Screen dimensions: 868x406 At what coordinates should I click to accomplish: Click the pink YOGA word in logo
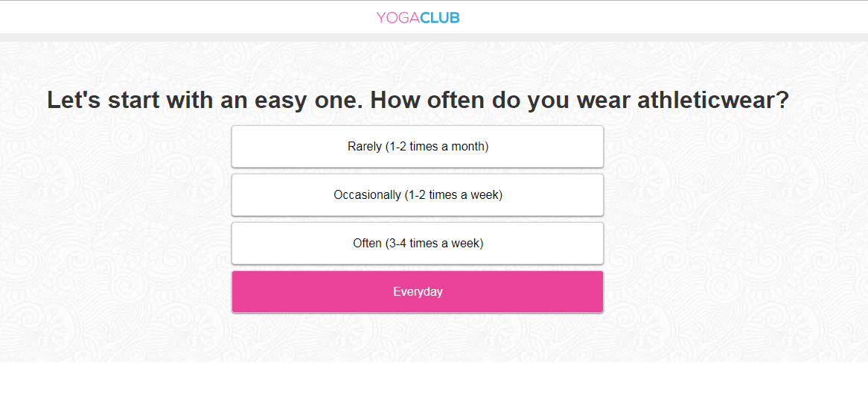398,18
